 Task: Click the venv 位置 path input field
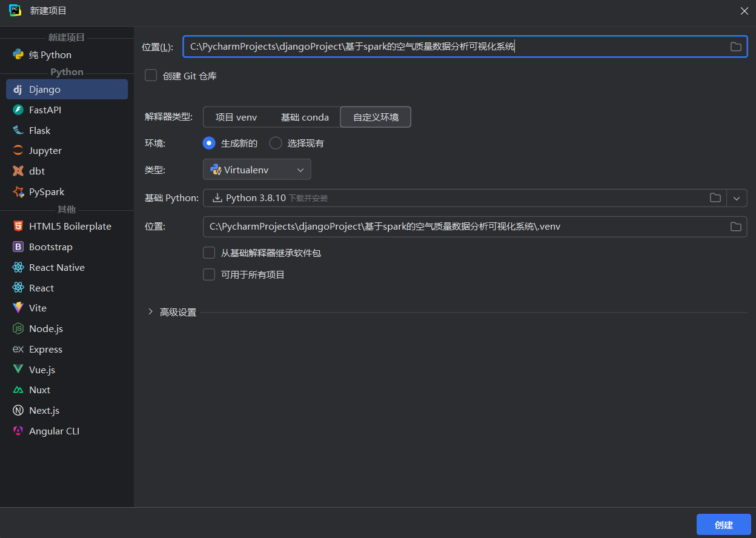click(460, 227)
